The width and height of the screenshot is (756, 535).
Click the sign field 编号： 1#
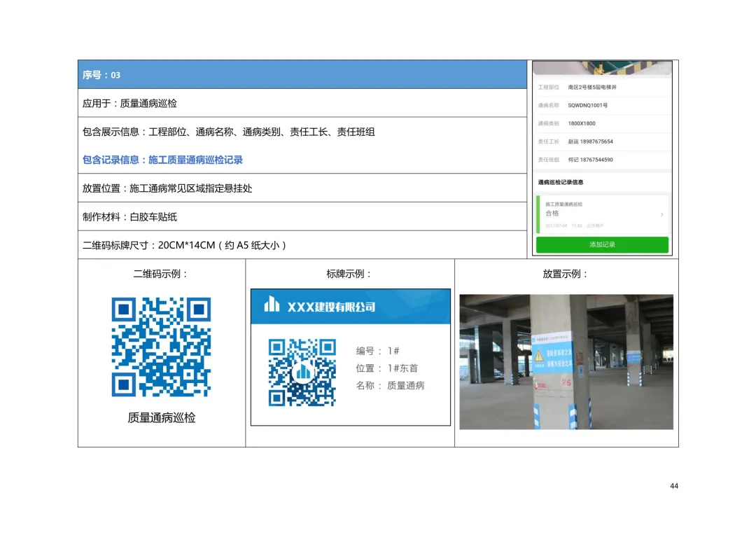(377, 351)
